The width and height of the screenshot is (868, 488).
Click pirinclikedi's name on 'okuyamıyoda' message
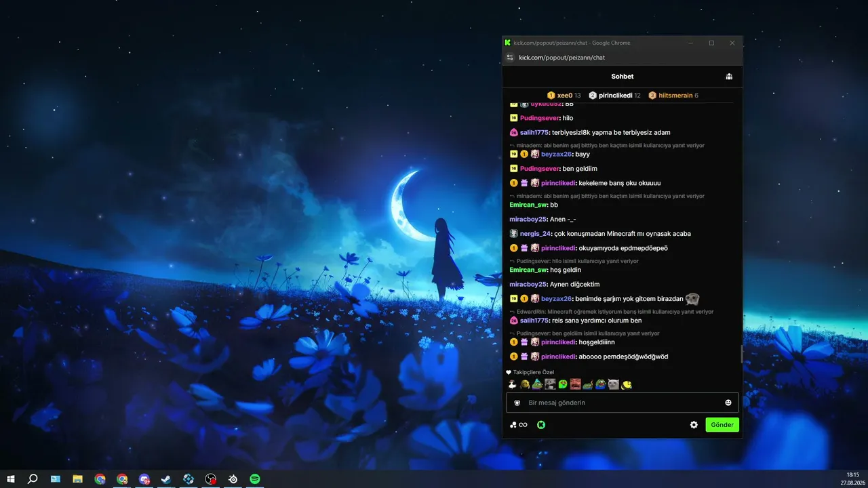pyautogui.click(x=558, y=248)
